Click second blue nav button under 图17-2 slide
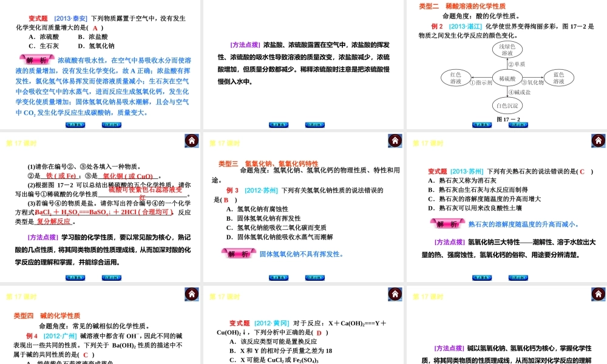 click(518, 125)
